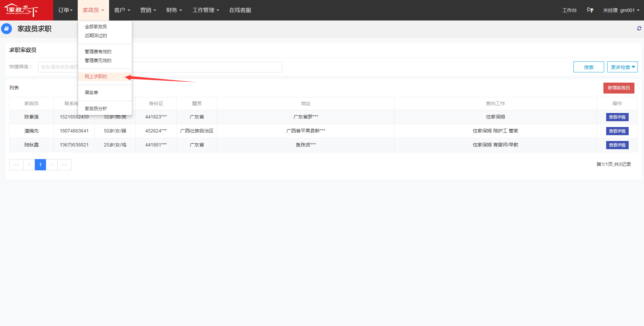The width and height of the screenshot is (644, 326).
Task: Click the name 潘镜先
Action: (x=31, y=131)
